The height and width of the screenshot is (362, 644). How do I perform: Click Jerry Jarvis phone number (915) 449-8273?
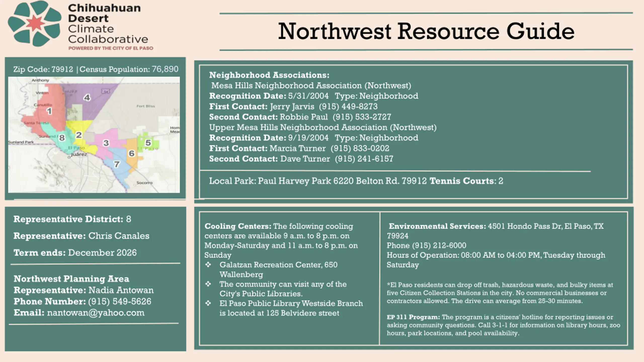[348, 106]
